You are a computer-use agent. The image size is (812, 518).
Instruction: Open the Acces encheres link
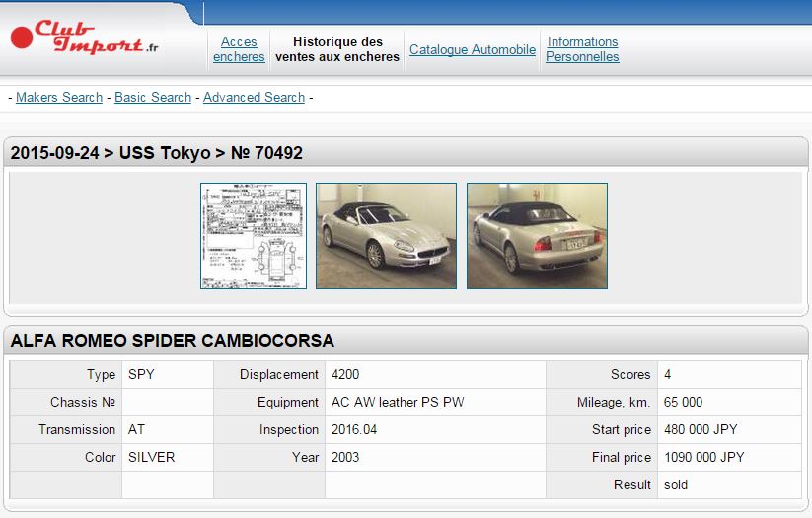[x=239, y=49]
